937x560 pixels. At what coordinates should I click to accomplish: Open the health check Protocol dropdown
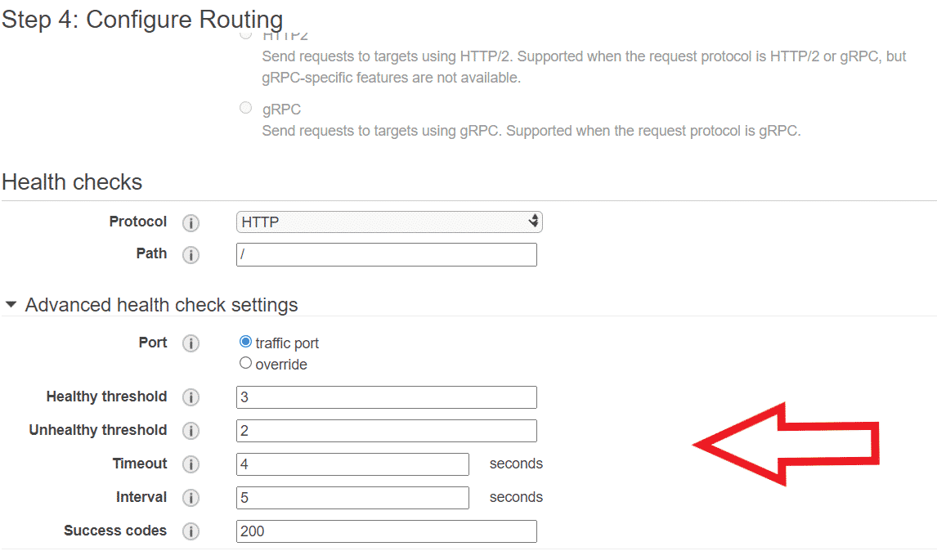[x=389, y=222]
